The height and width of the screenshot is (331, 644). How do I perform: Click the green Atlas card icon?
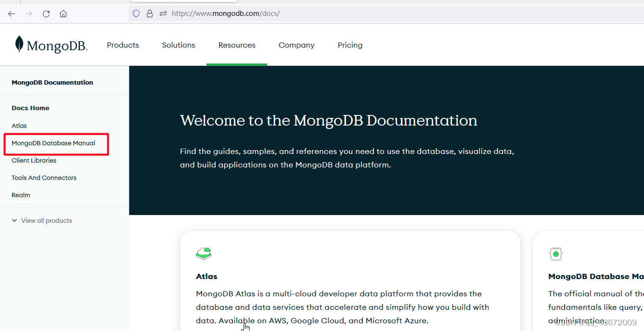coord(204,254)
